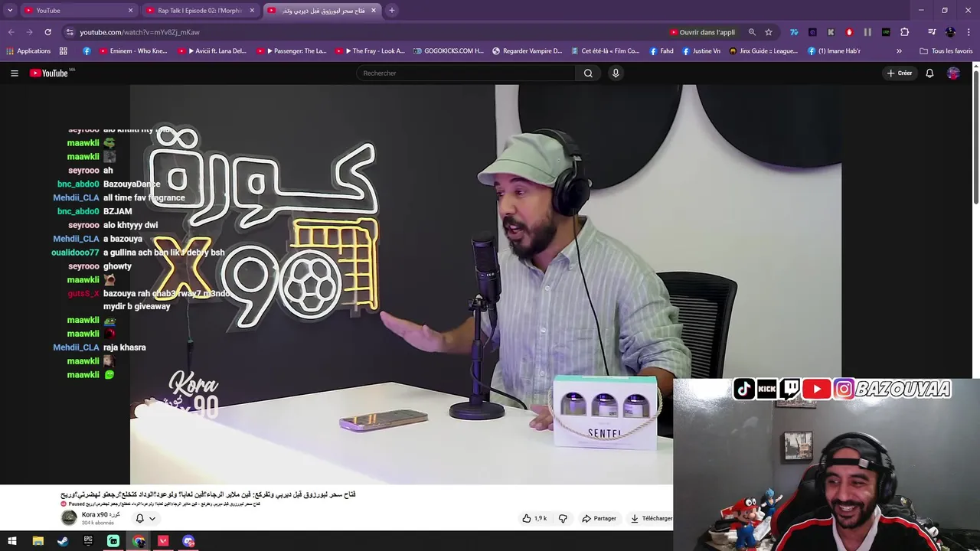Viewport: 980px width, 551px height.
Task: Open the The Fray - Look A... bookmark
Action: (x=371, y=51)
